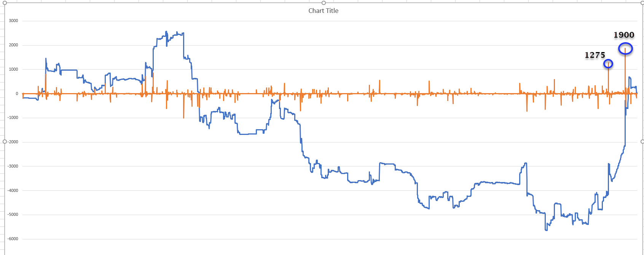
Task: Click the right-middle chart resize handle
Action: pos(642,141)
